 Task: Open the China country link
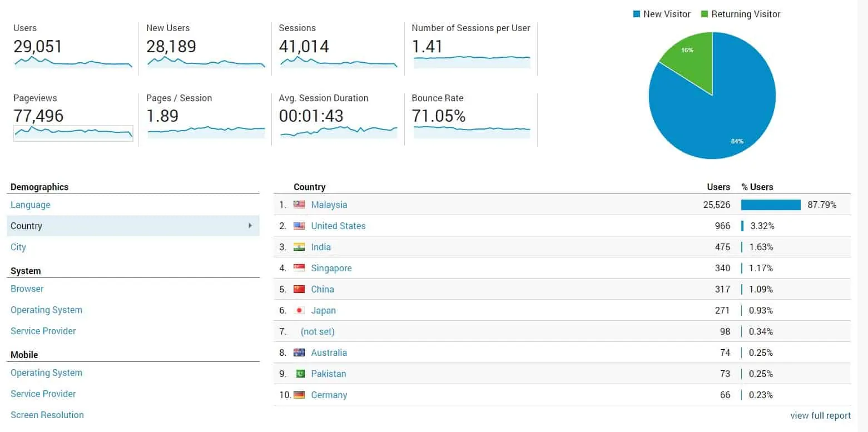pyautogui.click(x=323, y=289)
